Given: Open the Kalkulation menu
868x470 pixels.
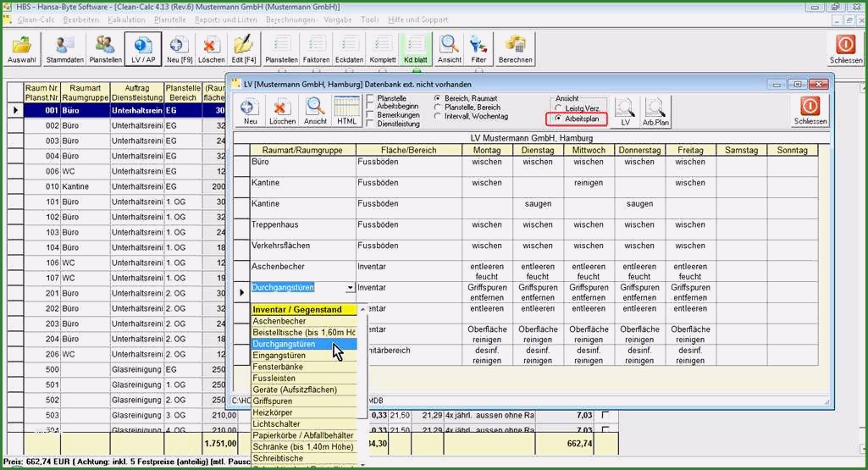Looking at the screenshot, I should (x=127, y=19).
